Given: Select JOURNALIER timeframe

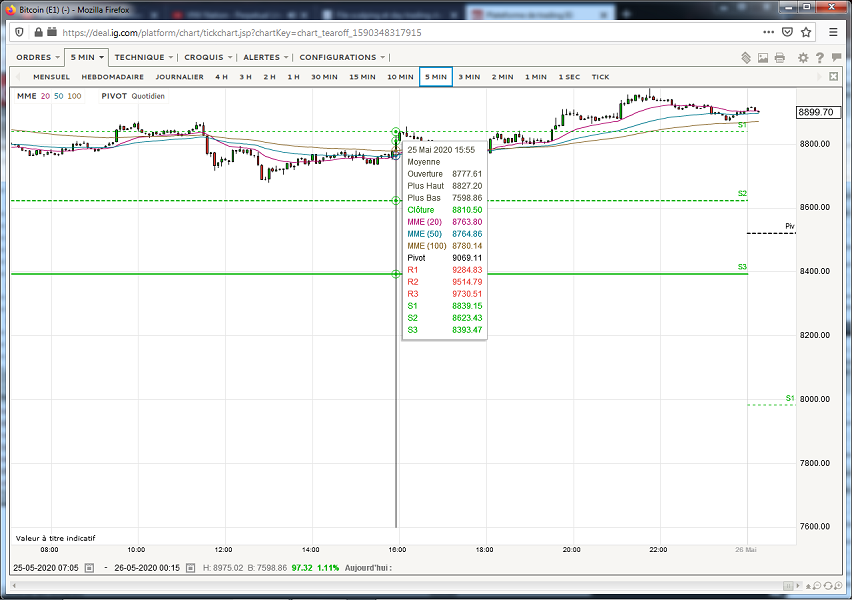Looking at the screenshot, I should (x=179, y=77).
